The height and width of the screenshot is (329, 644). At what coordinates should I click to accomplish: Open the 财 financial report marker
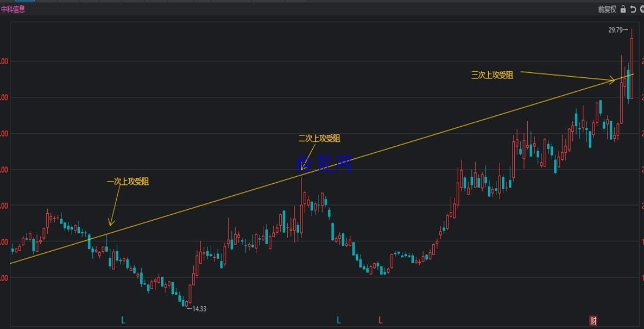[x=593, y=321]
